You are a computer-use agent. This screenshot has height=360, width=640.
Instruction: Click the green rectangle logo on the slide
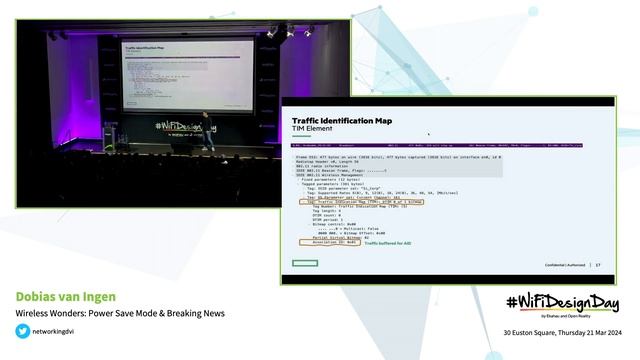[305, 263]
